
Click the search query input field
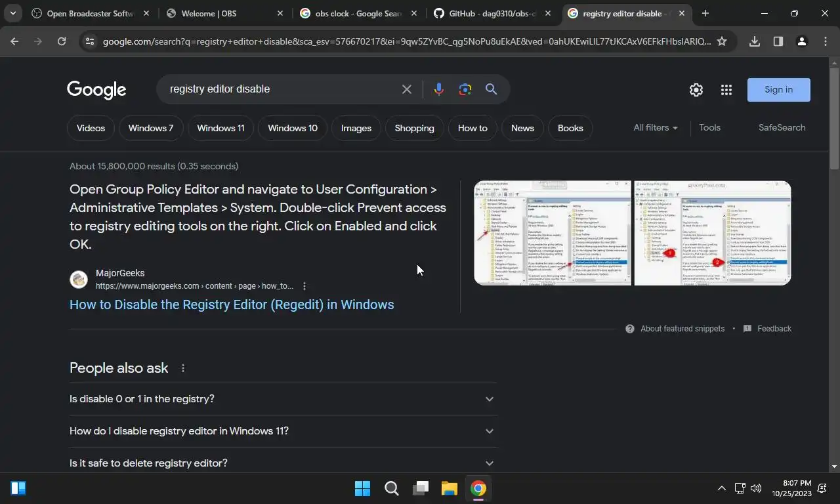[282, 89]
